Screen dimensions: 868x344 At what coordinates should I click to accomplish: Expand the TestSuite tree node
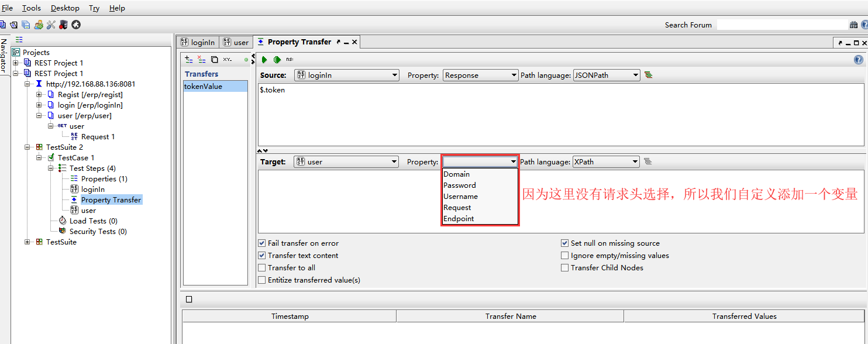(27, 242)
